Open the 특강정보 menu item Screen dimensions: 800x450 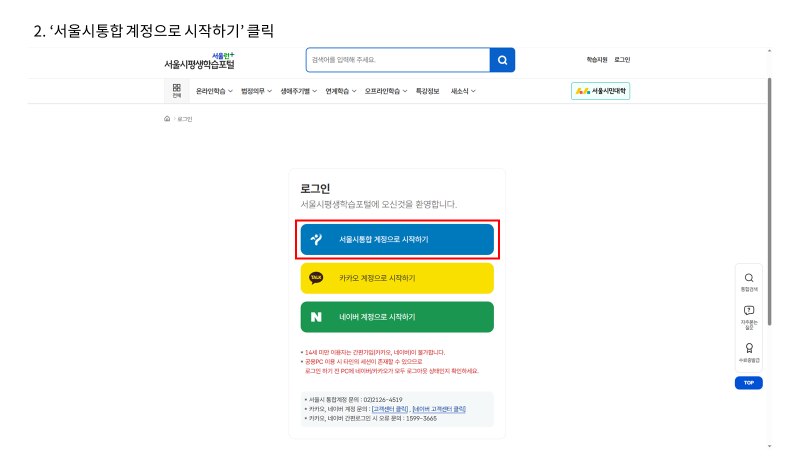427,91
